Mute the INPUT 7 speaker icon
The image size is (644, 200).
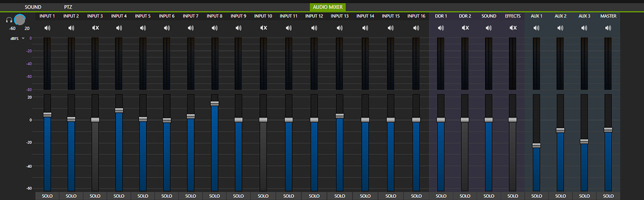pyautogui.click(x=190, y=28)
